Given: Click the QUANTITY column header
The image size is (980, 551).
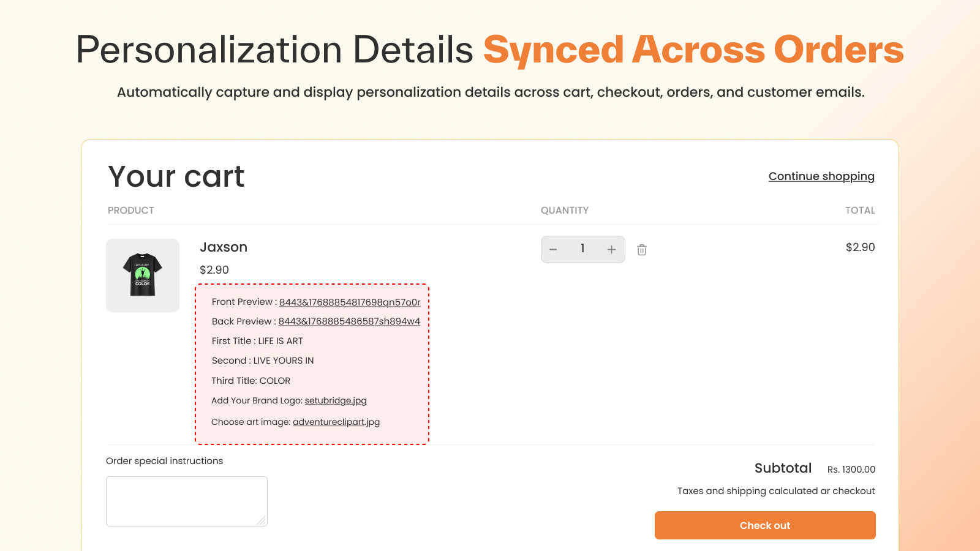Looking at the screenshot, I should (564, 210).
